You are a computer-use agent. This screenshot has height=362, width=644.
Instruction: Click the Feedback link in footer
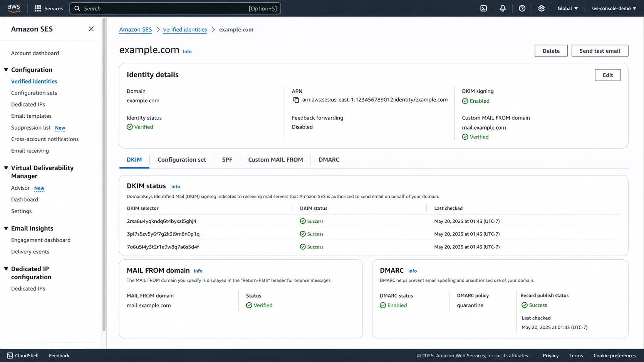pos(59,355)
